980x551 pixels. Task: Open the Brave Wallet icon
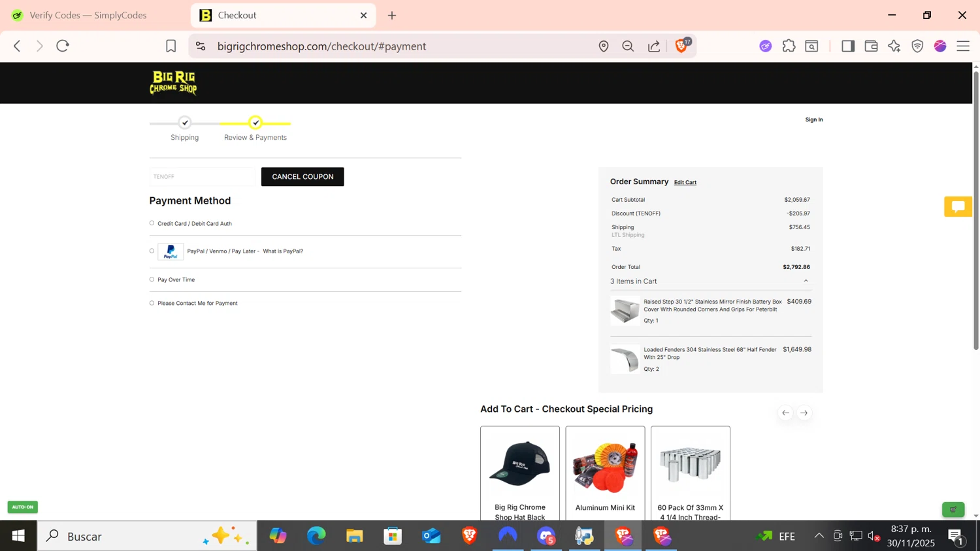(871, 46)
